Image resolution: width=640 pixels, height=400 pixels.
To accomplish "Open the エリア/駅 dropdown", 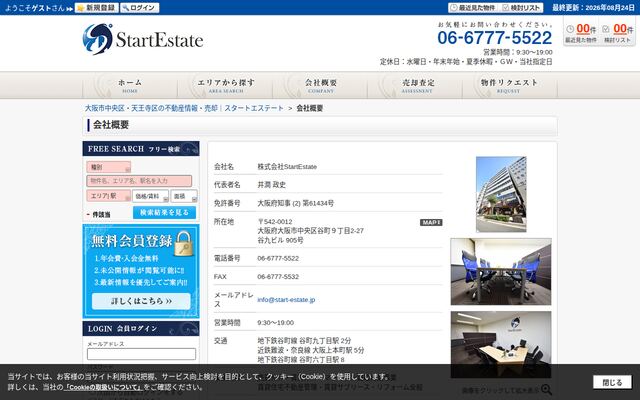I will coord(109,196).
